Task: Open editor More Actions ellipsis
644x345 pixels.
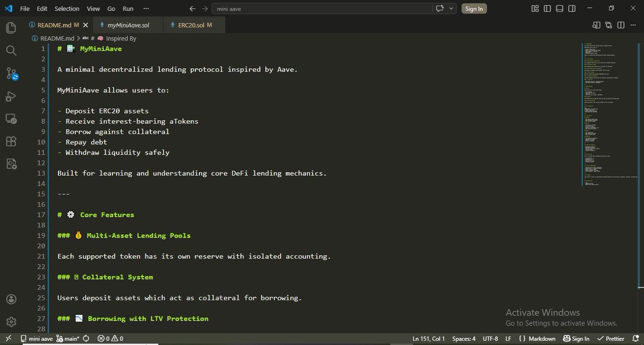Action: pyautogui.click(x=634, y=25)
